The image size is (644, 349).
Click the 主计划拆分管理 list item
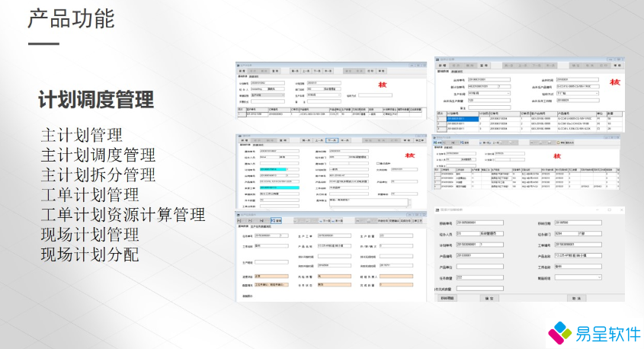98,175
